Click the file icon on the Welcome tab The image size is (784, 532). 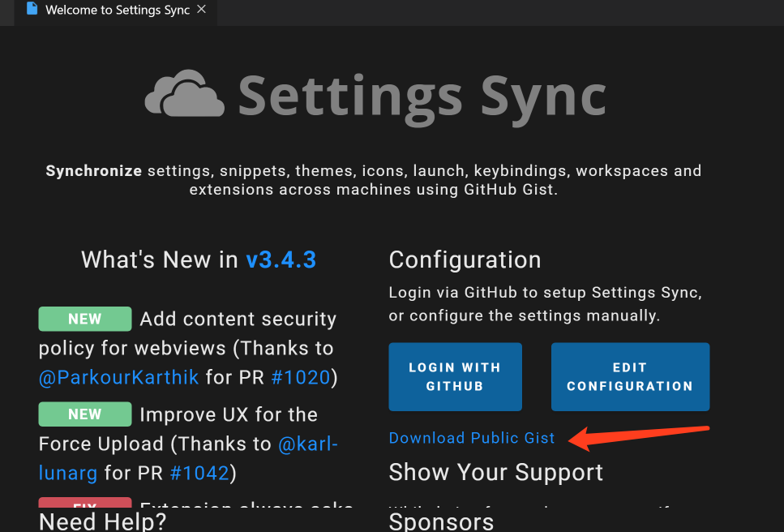click(x=32, y=10)
